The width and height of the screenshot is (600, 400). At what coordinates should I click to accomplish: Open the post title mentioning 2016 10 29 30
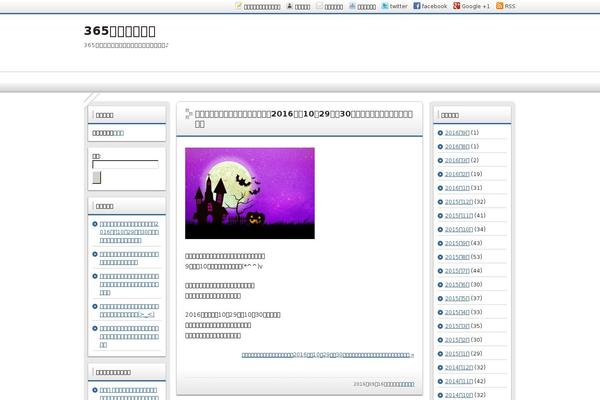click(304, 119)
